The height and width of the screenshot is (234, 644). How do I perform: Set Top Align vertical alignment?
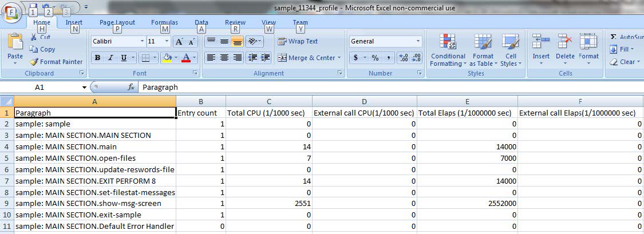click(x=211, y=41)
